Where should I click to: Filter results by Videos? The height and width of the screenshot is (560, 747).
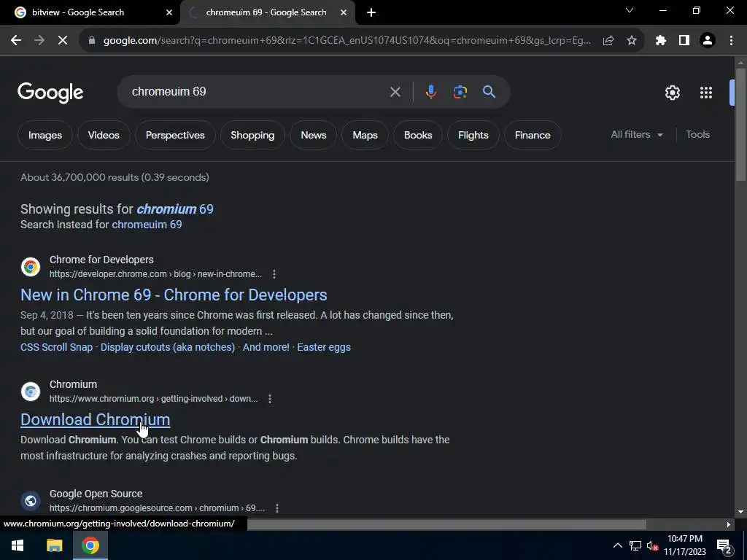[104, 135]
